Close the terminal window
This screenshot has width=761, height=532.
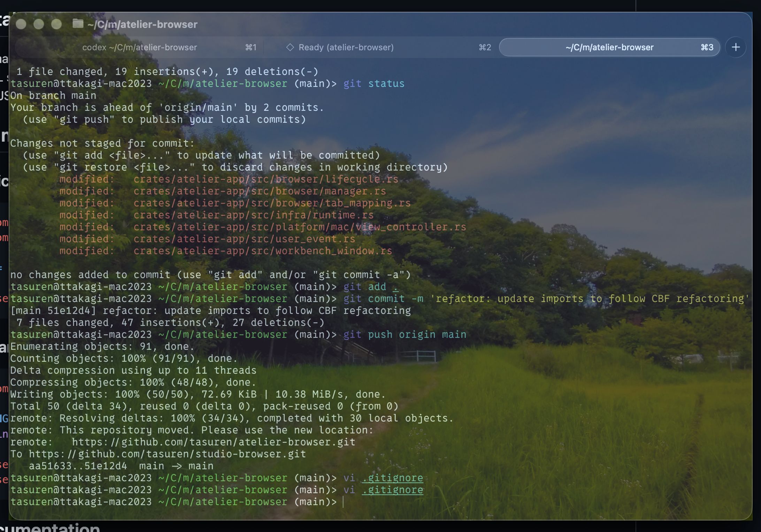pos(21,24)
